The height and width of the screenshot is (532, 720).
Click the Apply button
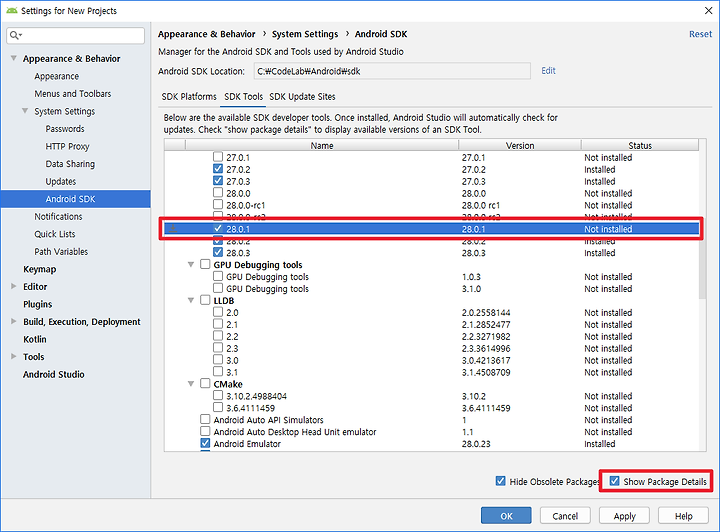tap(624, 515)
